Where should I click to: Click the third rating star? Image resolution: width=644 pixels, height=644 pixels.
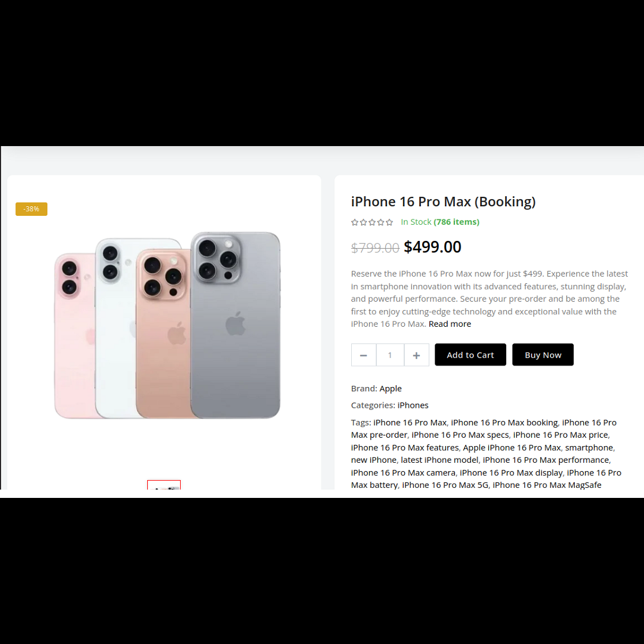click(372, 222)
